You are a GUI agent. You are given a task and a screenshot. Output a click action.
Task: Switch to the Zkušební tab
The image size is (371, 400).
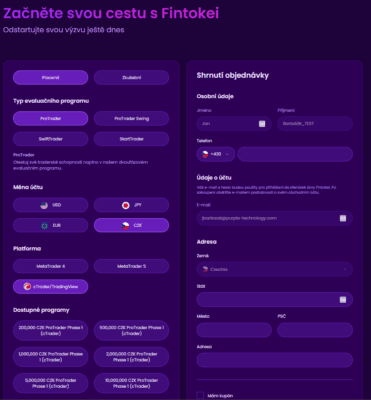click(131, 78)
